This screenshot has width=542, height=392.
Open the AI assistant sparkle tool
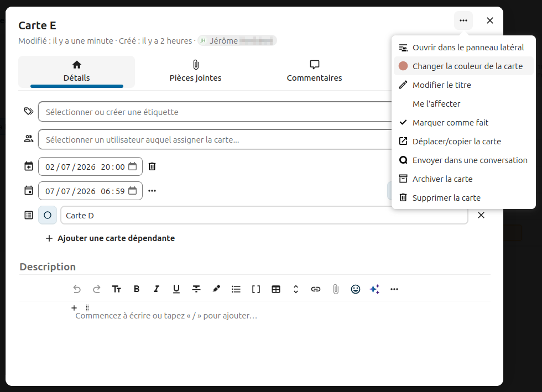click(375, 289)
